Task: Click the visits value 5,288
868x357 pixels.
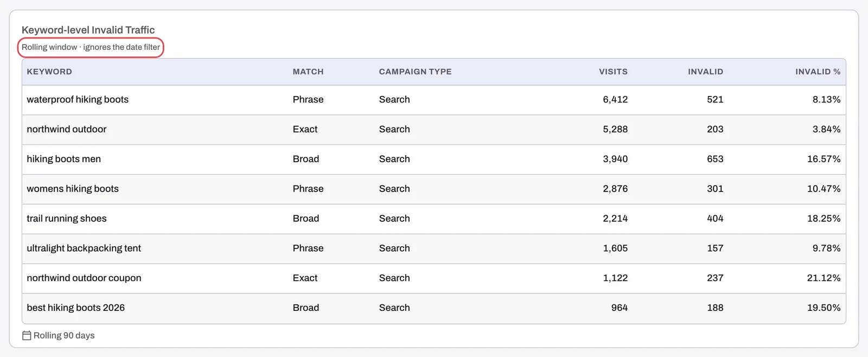Action: [615, 129]
